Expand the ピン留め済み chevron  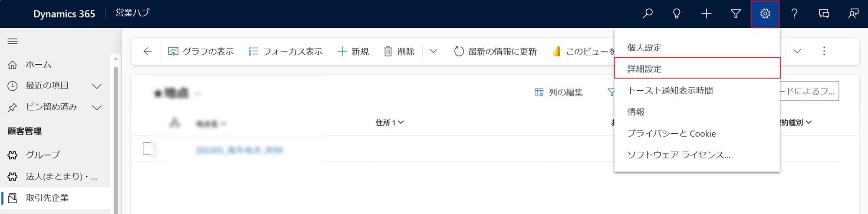point(97,107)
